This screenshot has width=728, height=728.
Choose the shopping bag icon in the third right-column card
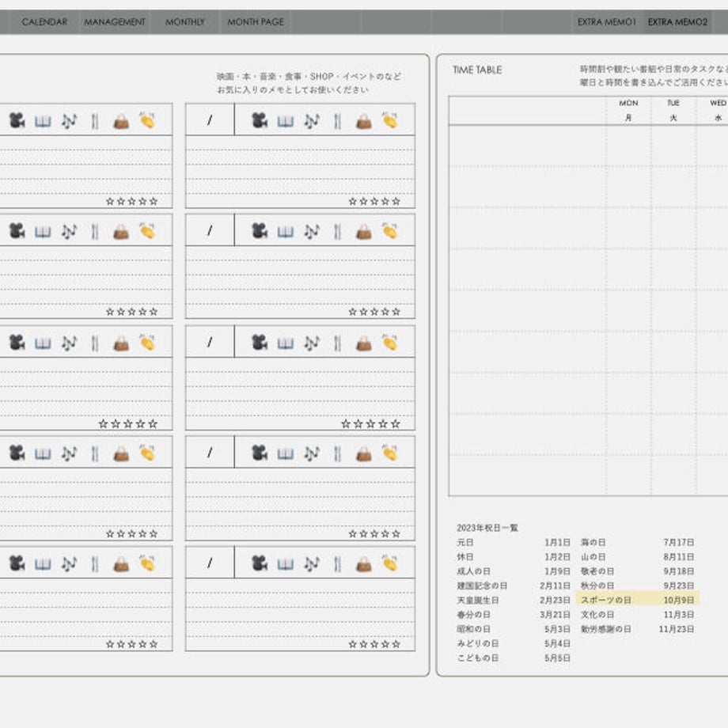click(x=364, y=343)
